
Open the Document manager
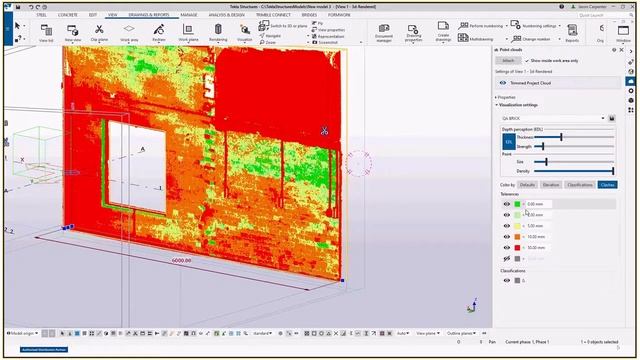384,33
